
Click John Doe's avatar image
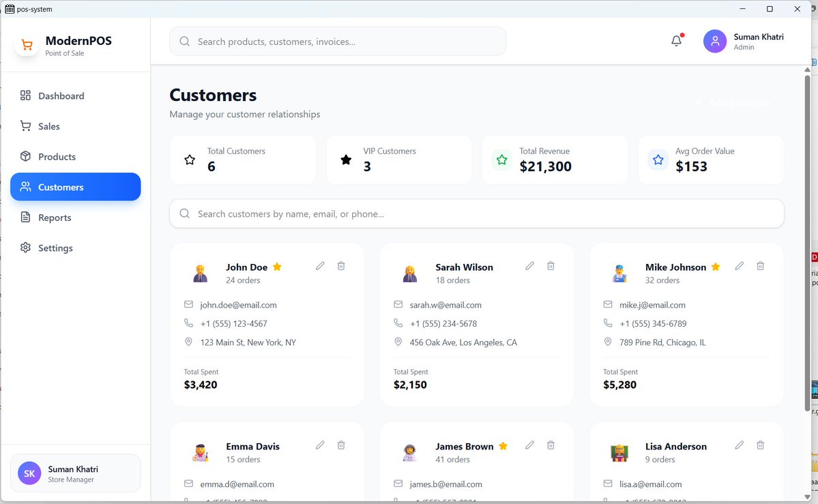[201, 273]
